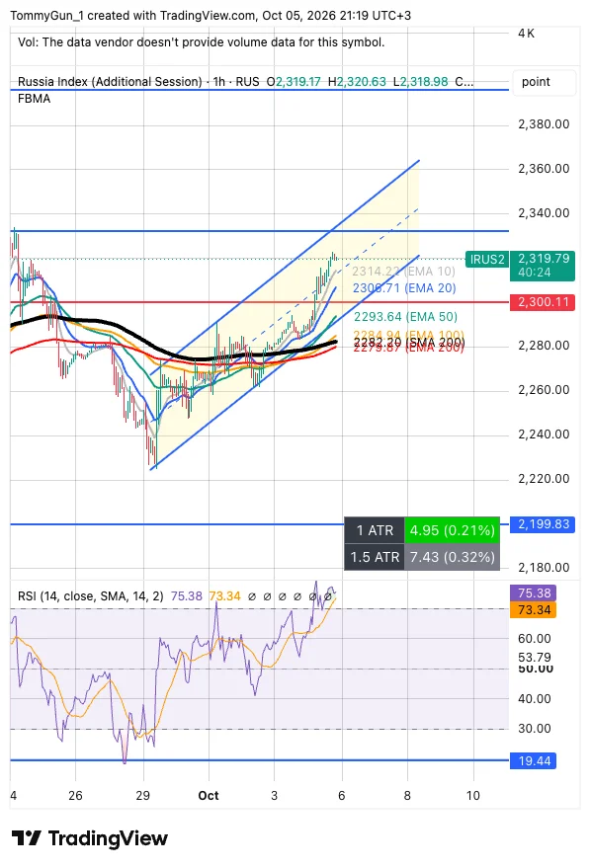Viewport: 590px width, 868px height.
Task: Select the Russia Index (Additional Session) title
Action: 110,82
